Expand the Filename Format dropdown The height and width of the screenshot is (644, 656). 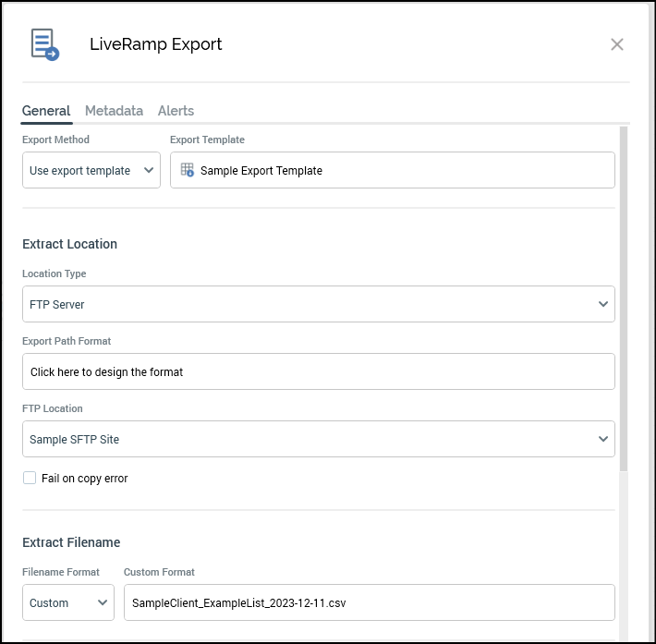(68, 602)
